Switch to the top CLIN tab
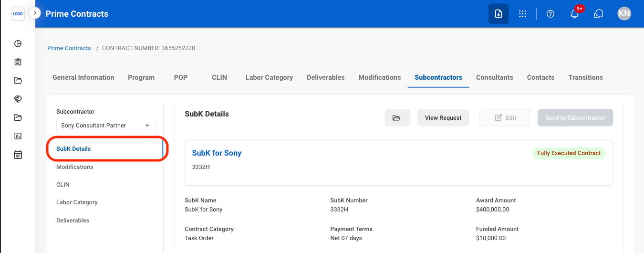The width and height of the screenshot is (644, 253). (x=219, y=77)
